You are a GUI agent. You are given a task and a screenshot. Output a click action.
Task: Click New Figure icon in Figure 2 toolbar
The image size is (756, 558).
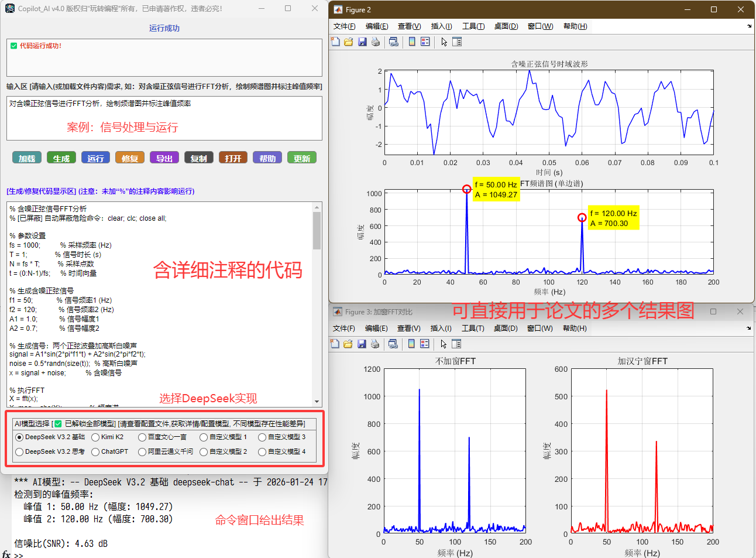335,42
